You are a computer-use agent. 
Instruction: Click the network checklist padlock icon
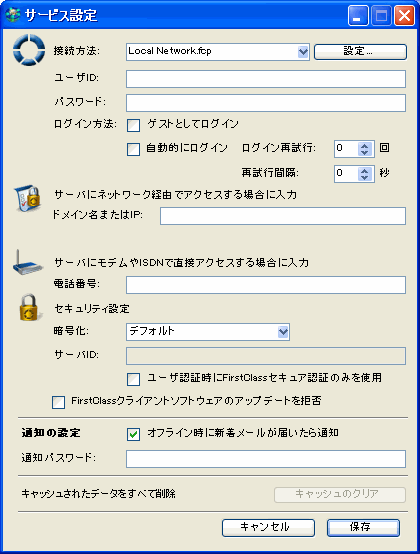tap(28, 199)
